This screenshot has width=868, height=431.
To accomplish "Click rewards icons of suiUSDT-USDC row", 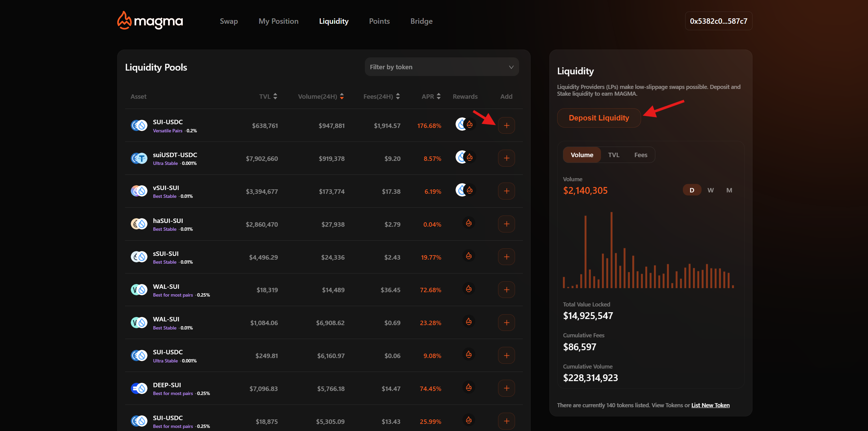I will [x=465, y=157].
